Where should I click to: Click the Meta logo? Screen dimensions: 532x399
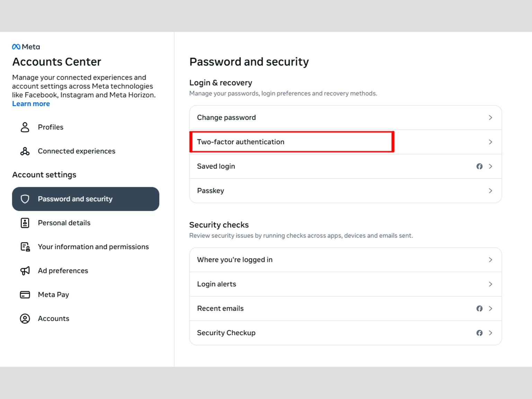tap(26, 46)
